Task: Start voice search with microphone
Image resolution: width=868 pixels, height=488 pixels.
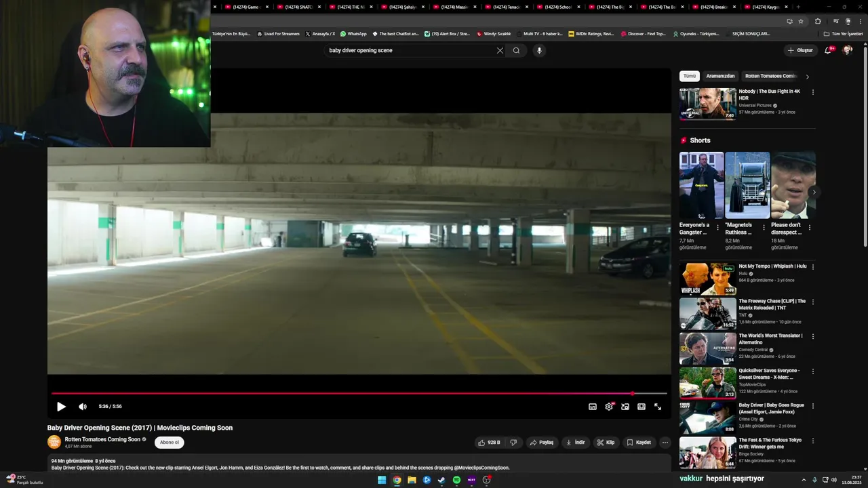Action: click(539, 50)
